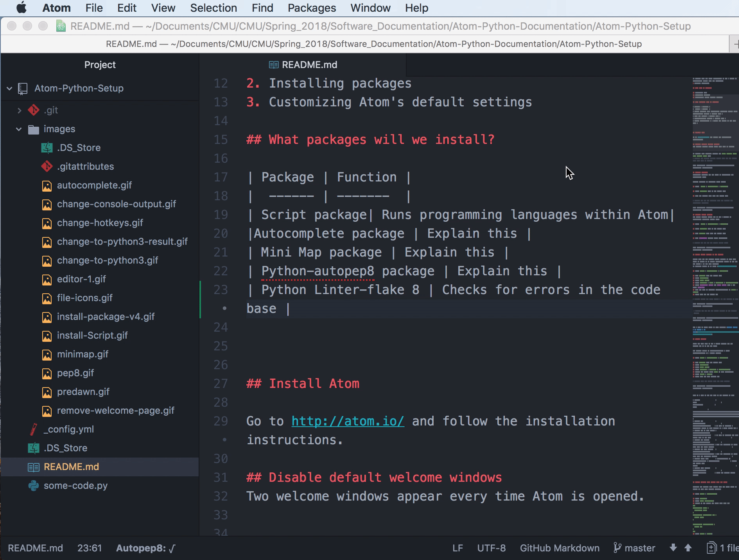
Task: Click the pep8.gif image icon
Action: tap(47, 373)
